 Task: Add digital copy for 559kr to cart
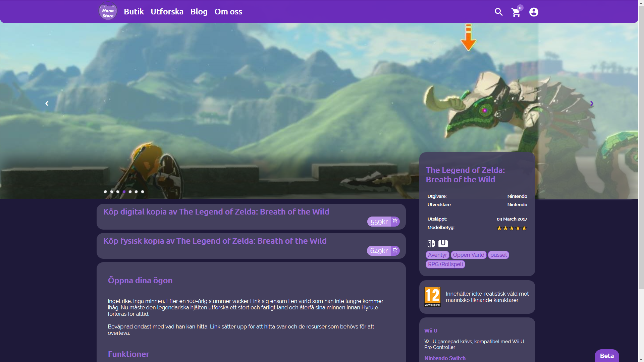395,221
